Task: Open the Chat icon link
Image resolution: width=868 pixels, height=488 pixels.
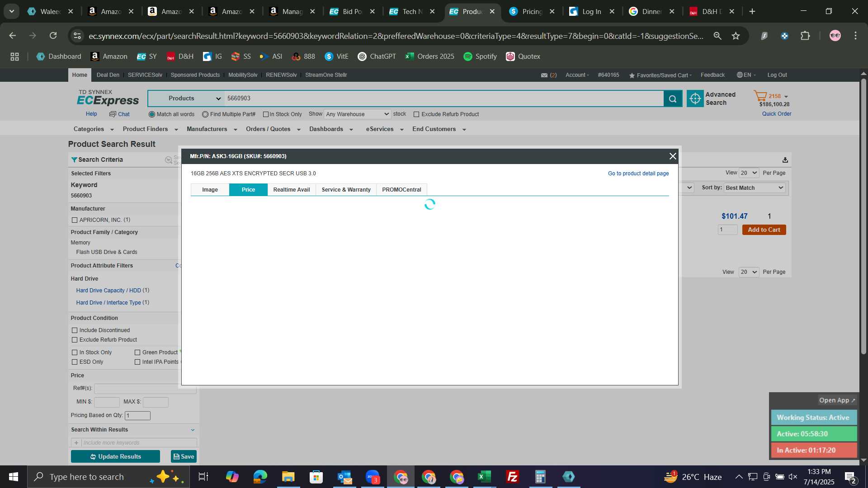Action: pyautogui.click(x=119, y=114)
